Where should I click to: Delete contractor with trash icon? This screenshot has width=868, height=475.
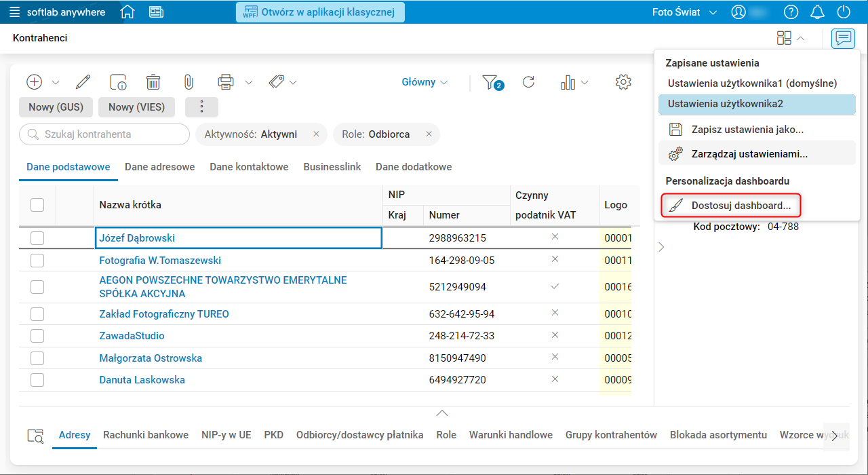click(x=153, y=82)
